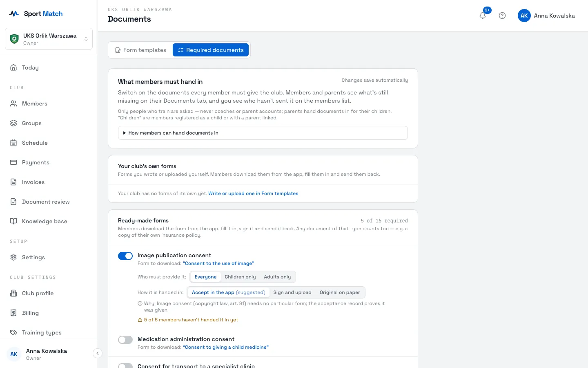The height and width of the screenshot is (368, 588).
Task: Select Adults only option
Action: click(277, 277)
